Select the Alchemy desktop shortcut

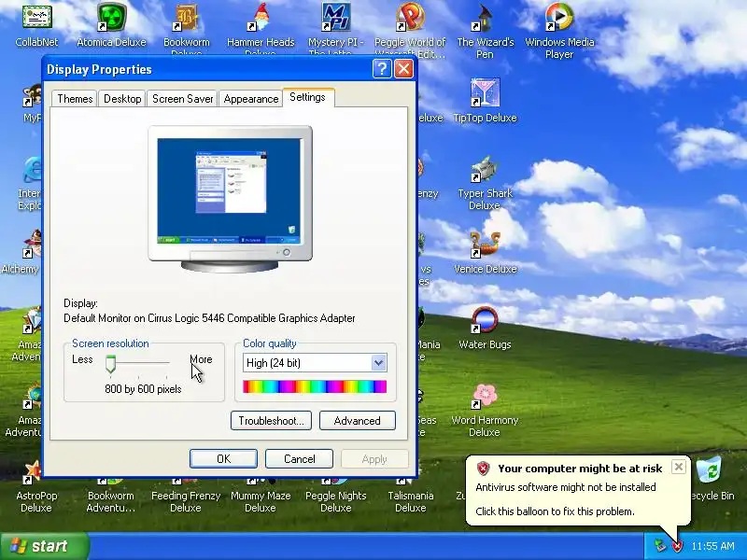[x=24, y=252]
